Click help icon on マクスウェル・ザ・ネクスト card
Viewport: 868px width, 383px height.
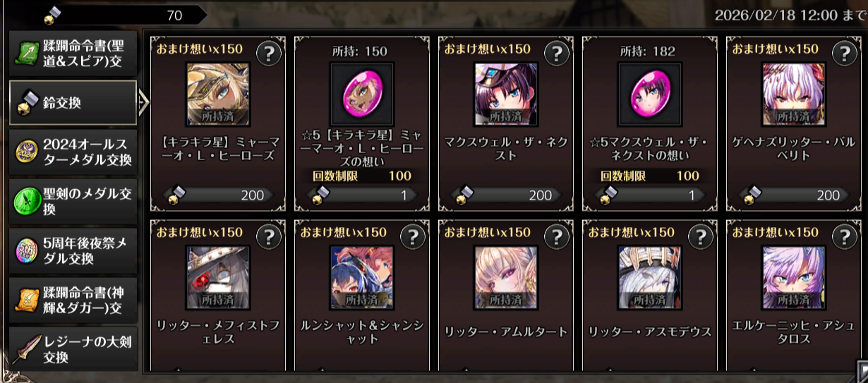pyautogui.click(x=557, y=53)
